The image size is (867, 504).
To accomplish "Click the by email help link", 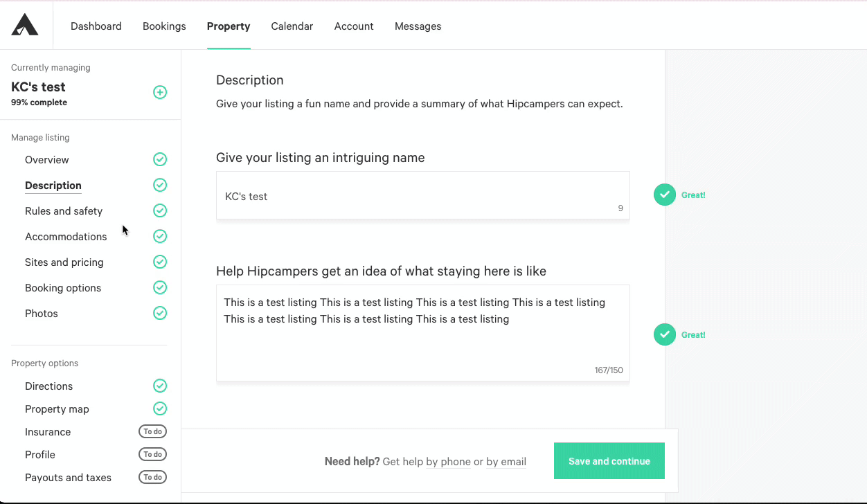I will pos(506,462).
